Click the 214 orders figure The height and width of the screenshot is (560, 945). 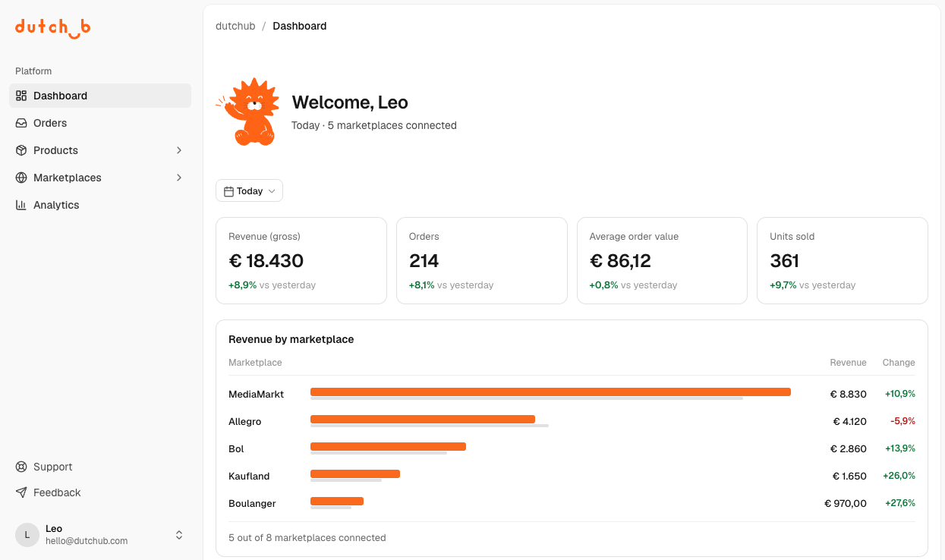(424, 261)
